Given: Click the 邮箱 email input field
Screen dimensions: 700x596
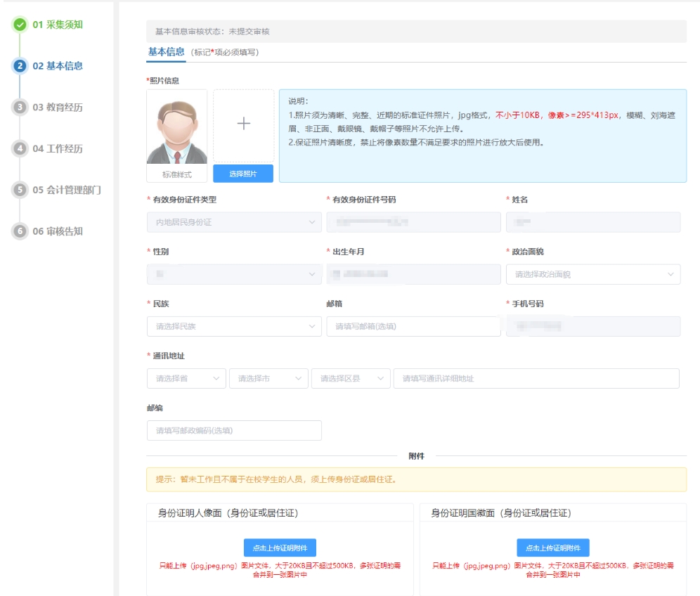Looking at the screenshot, I should coord(413,326).
